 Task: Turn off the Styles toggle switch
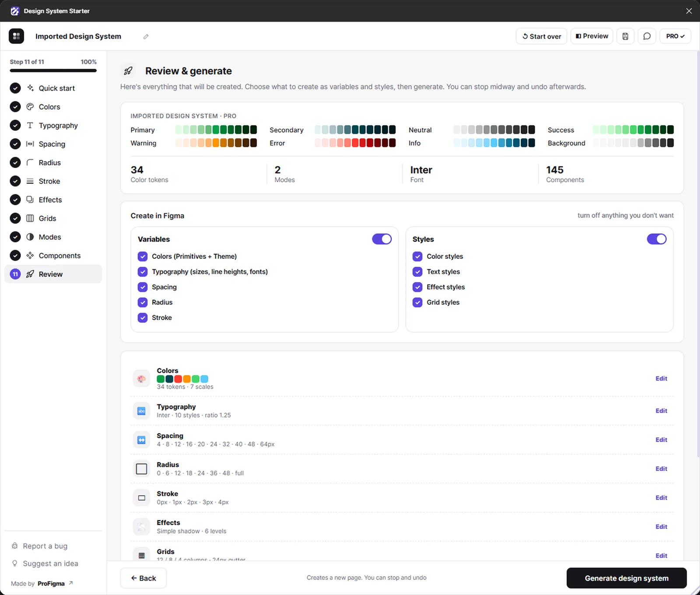[657, 239]
